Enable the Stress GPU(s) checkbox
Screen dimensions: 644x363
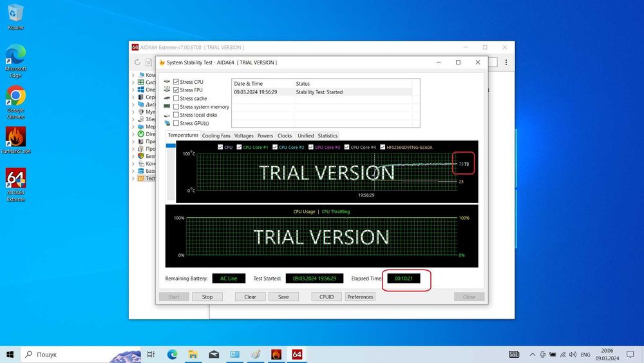(176, 123)
